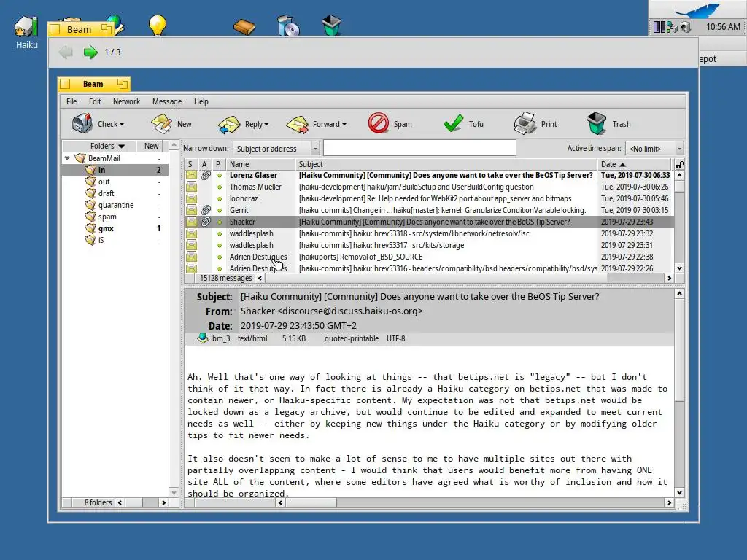Click the S status column header
747x560 pixels.
pos(190,164)
